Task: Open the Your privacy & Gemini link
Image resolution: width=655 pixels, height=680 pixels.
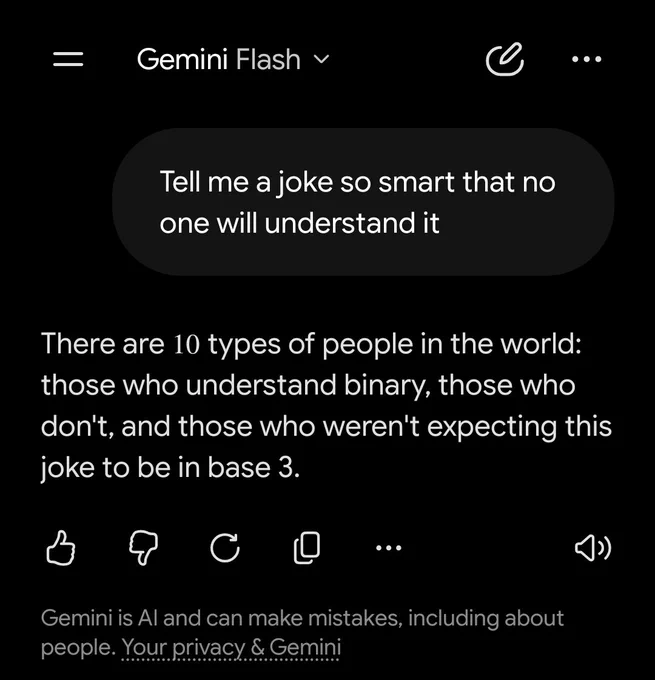Action: point(231,647)
